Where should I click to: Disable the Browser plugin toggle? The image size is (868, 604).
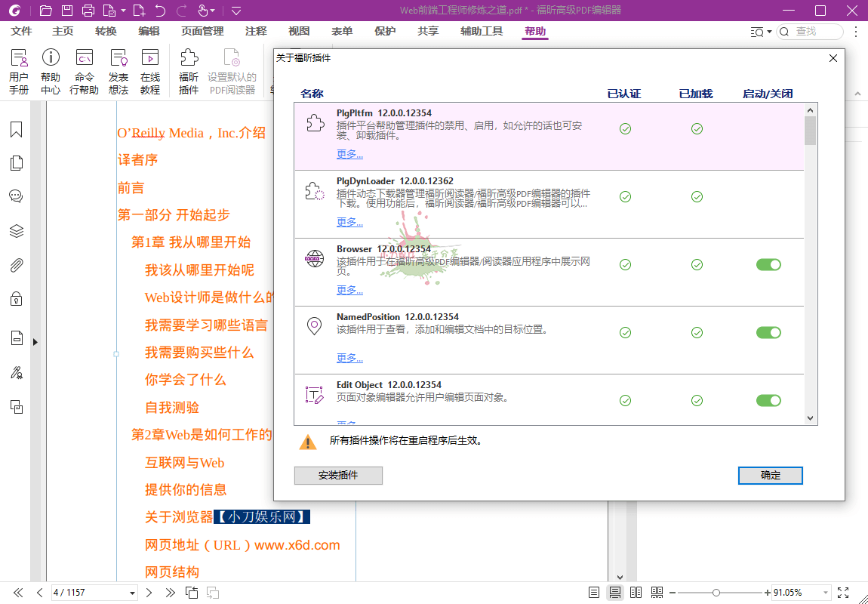(x=768, y=264)
